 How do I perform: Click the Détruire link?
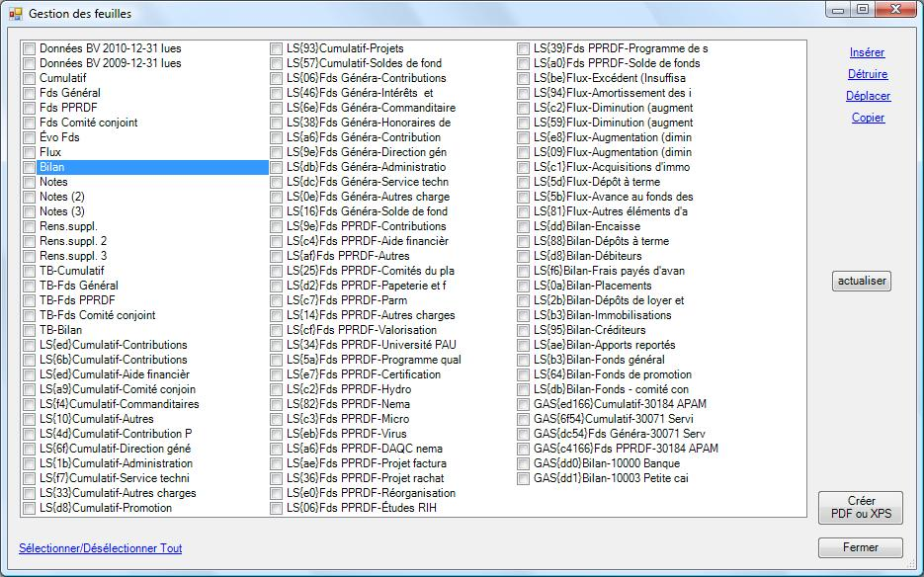(867, 74)
